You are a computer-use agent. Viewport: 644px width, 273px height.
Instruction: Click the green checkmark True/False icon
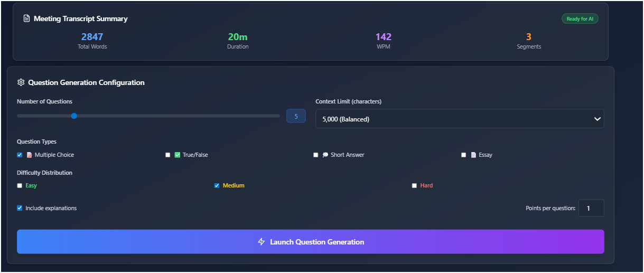coord(178,155)
